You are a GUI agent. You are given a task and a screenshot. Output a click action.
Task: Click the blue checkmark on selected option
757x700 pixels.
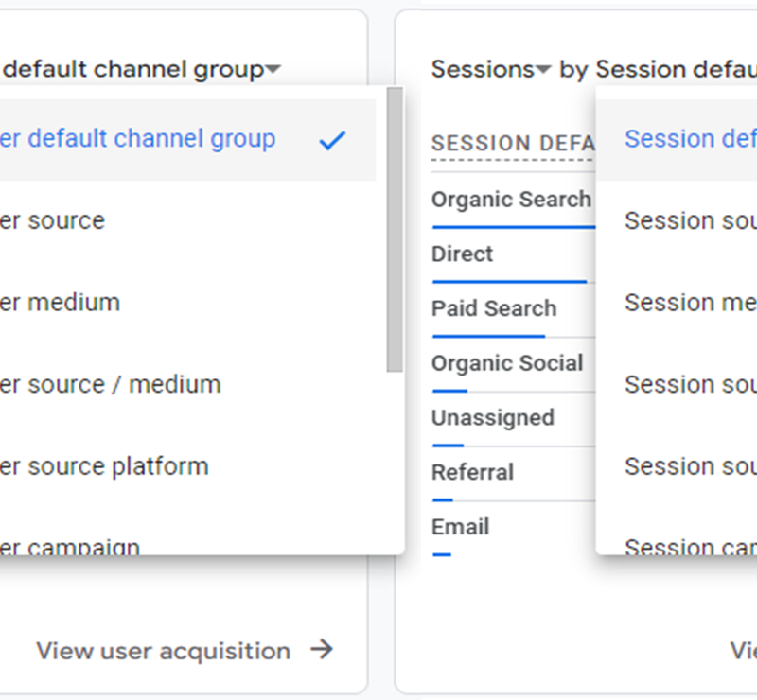coord(332,141)
